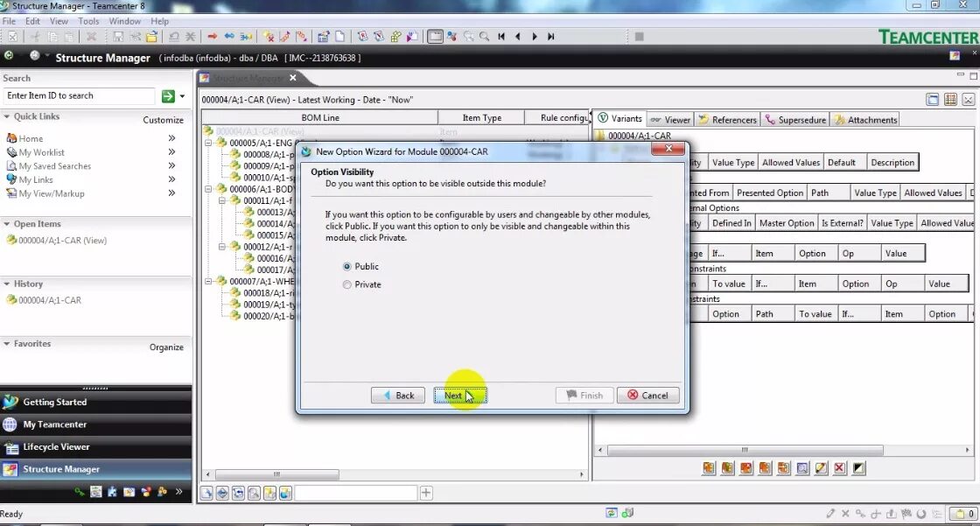Viewport: 980px width, 526px height.
Task: Cancel the New Option Wizard
Action: 648,396
